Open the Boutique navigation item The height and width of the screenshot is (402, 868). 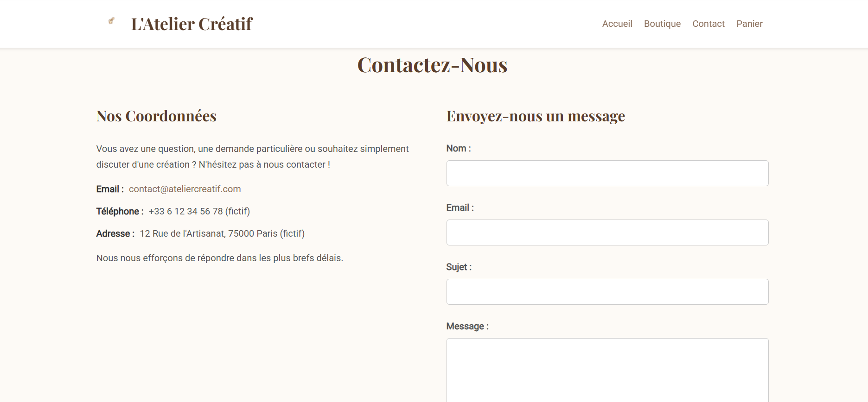pyautogui.click(x=662, y=24)
